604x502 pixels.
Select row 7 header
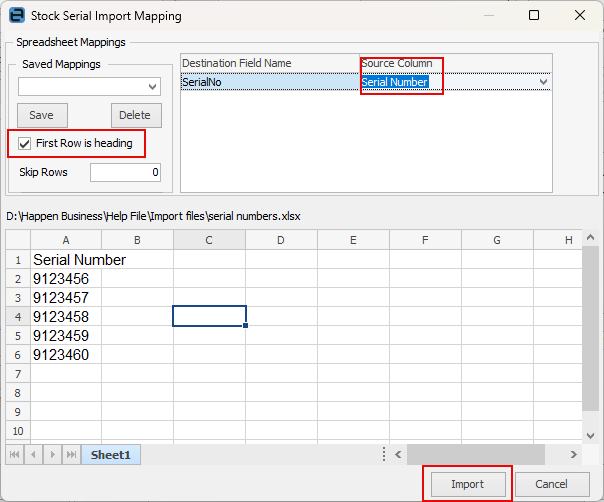(x=18, y=373)
